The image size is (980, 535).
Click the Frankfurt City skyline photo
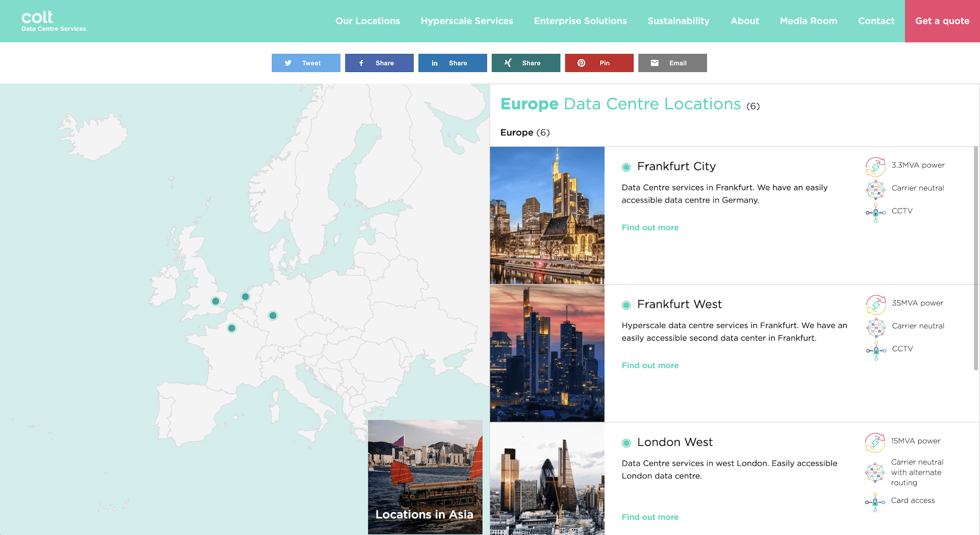tap(547, 215)
